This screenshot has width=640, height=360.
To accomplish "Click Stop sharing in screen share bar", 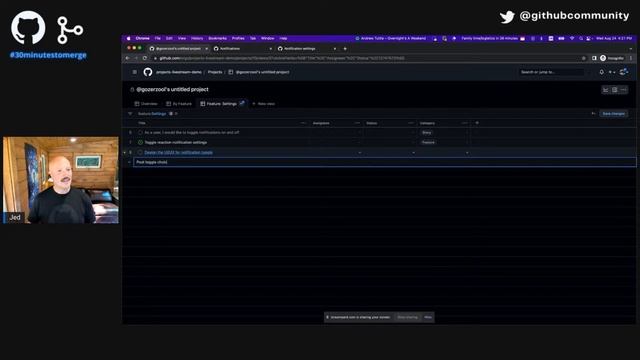I will 407,317.
